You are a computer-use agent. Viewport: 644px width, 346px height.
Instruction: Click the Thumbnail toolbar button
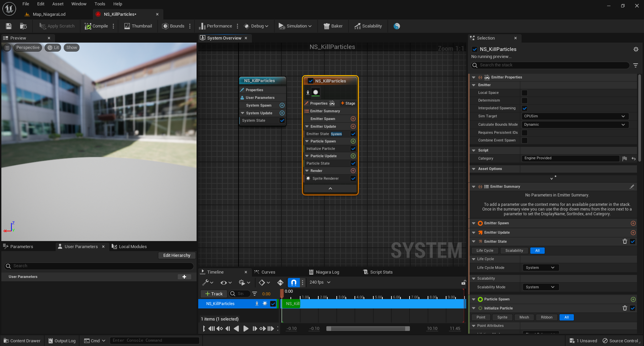point(138,26)
